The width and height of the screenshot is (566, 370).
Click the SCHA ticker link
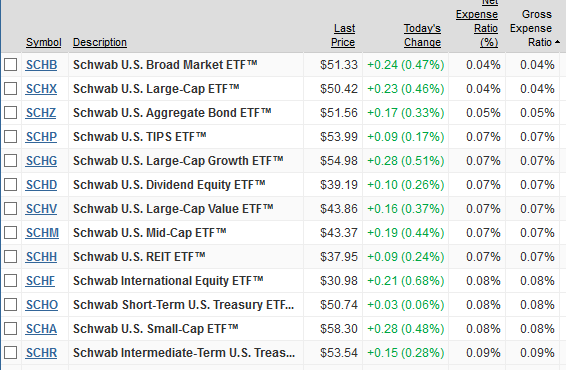(x=41, y=329)
